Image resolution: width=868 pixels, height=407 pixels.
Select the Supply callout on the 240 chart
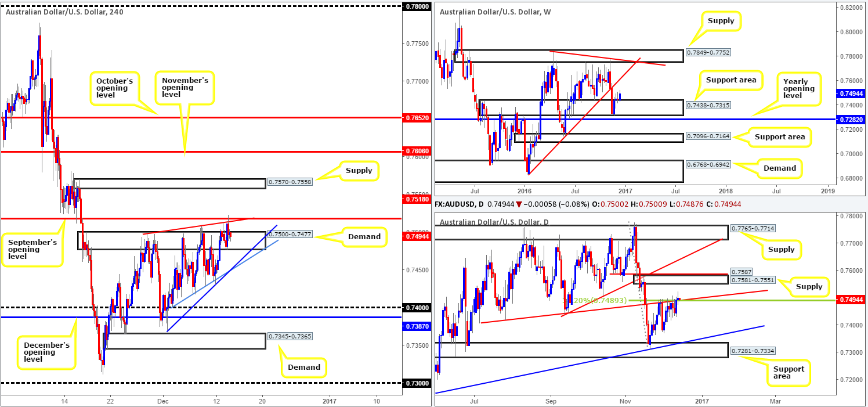pos(358,171)
